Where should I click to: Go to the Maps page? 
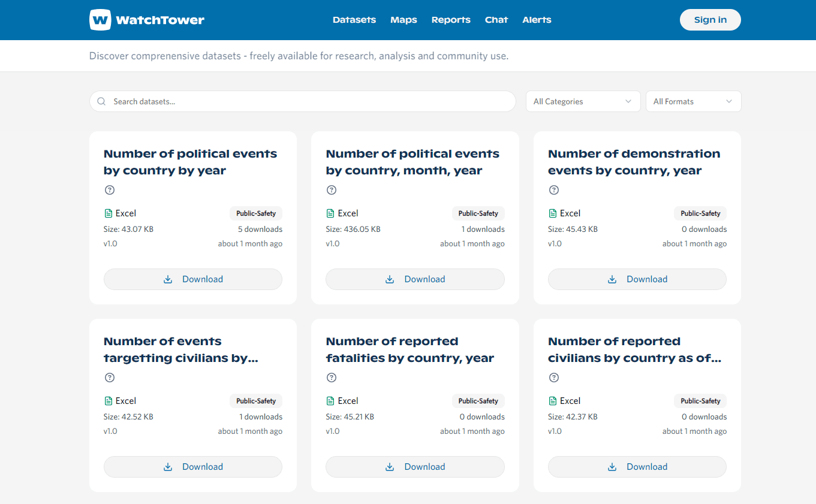(x=404, y=20)
